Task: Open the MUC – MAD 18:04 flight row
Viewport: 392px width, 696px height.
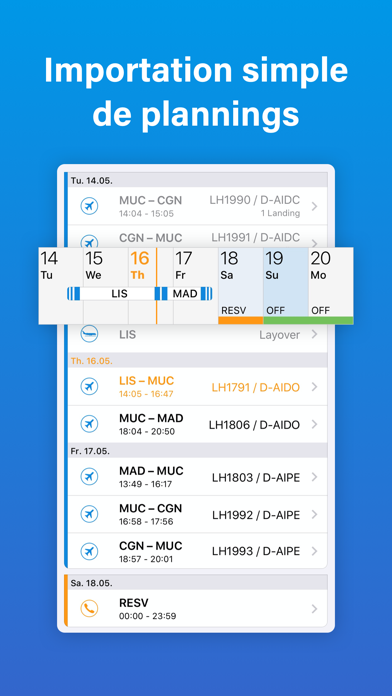Action: 198,424
